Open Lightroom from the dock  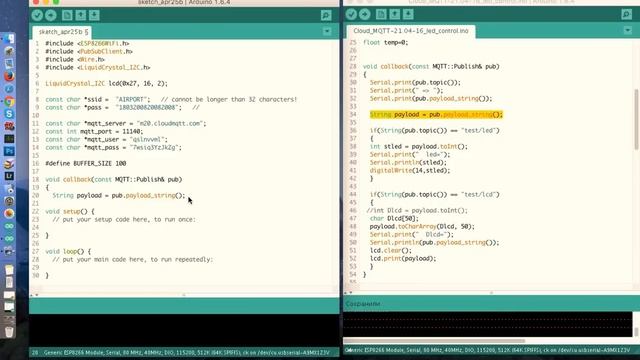coord(9,176)
